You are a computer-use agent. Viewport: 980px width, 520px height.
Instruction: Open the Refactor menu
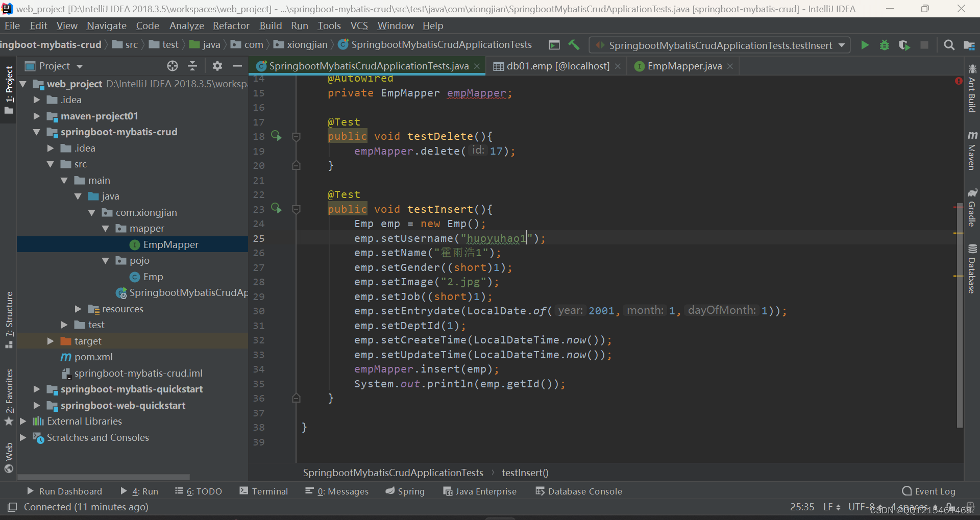(231, 26)
